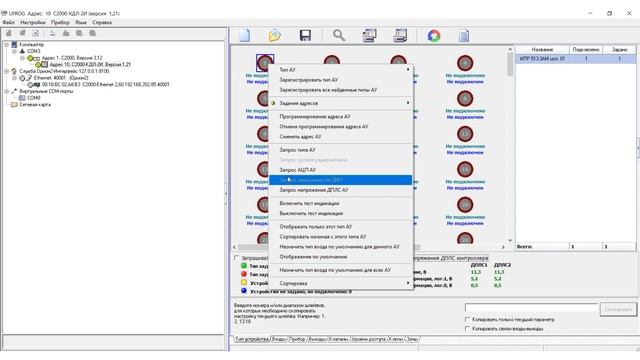The width and height of the screenshot is (640, 360).
Task: Click the colorful circular arrows toolbar icon
Action: click(x=434, y=36)
